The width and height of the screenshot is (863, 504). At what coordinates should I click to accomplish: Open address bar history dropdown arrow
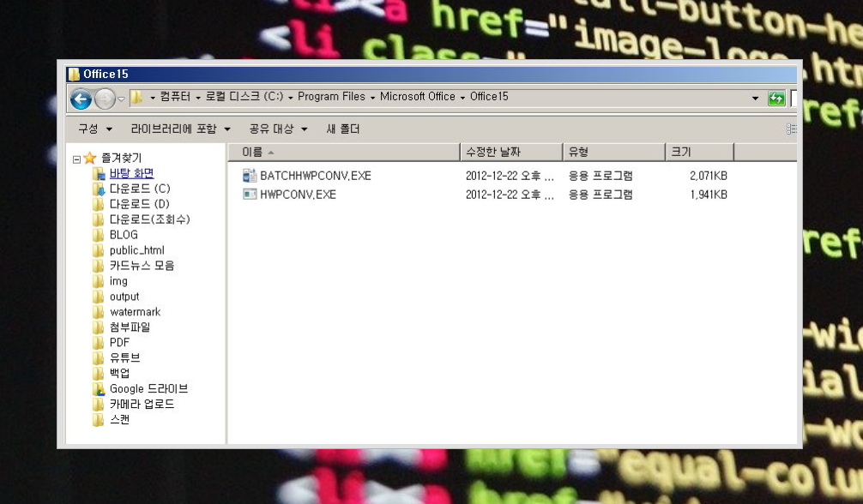pos(755,99)
